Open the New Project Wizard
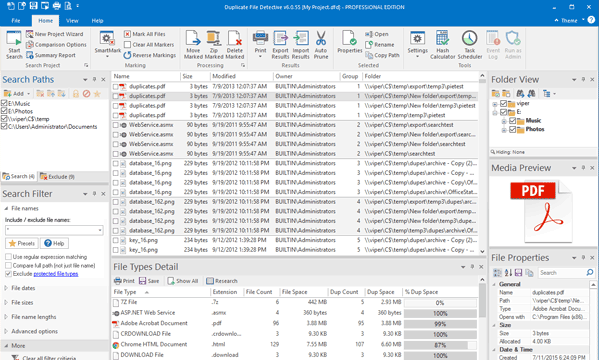Screen dimensions: 601x360 [54, 34]
